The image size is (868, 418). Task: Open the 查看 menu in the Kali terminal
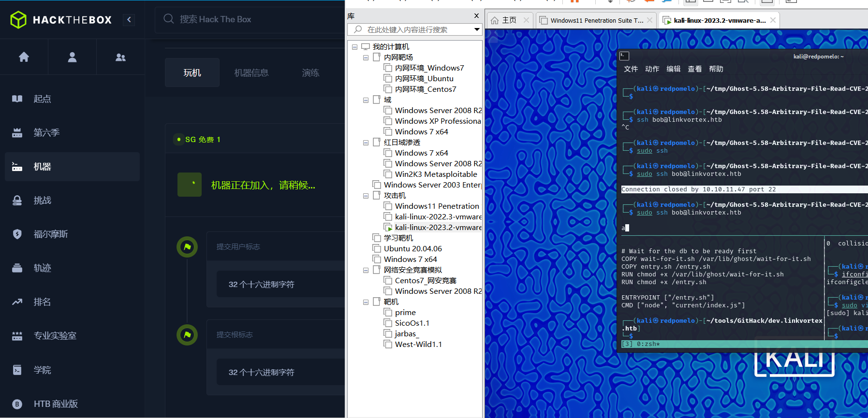pyautogui.click(x=694, y=69)
